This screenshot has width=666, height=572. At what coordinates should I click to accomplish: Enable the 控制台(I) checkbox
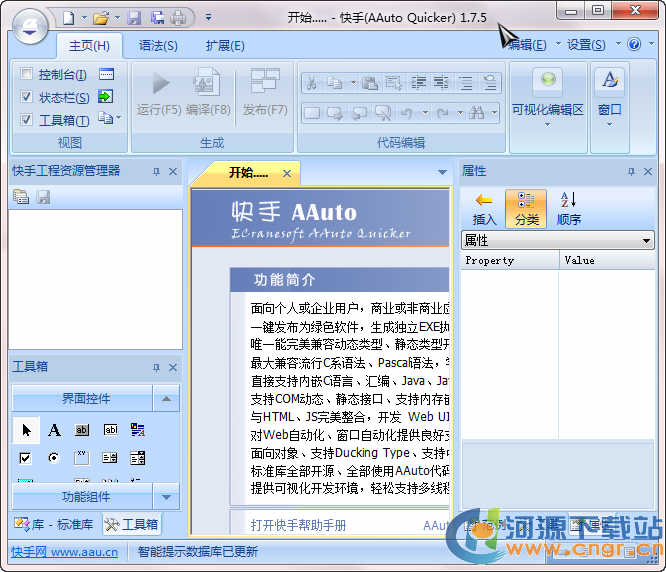tap(26, 74)
